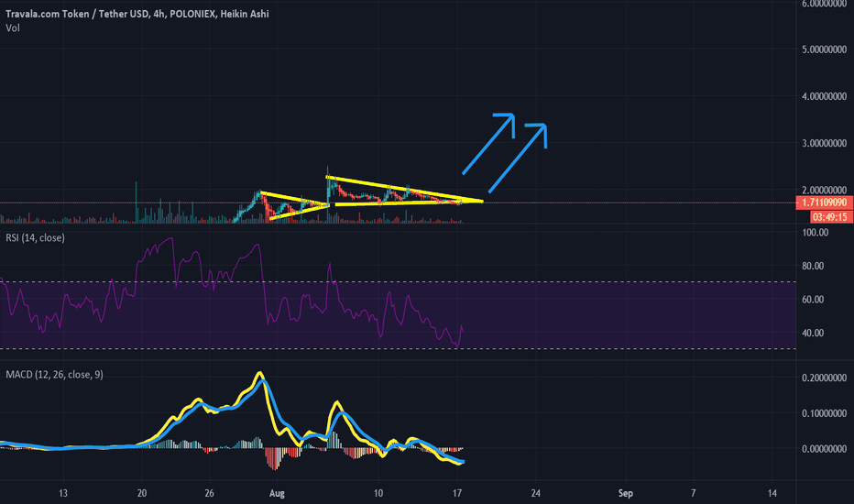Screen dimensions: 854x504
Task: Click the RSI 80.00 scale label
Action: coord(813,266)
